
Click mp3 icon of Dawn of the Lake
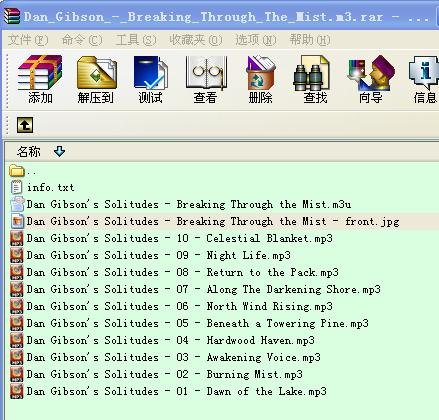click(x=17, y=391)
